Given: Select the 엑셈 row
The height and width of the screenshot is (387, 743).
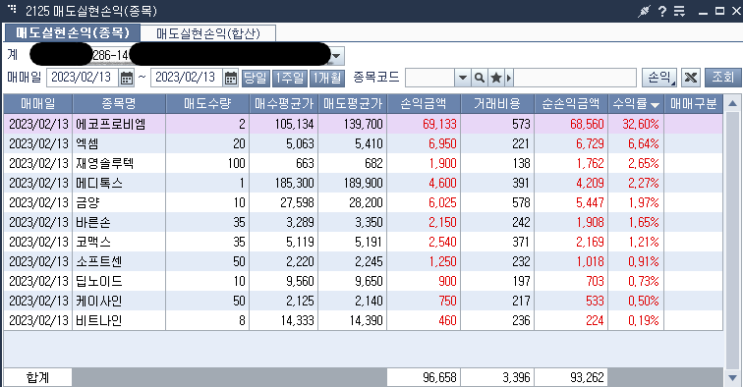Looking at the screenshot, I should point(363,144).
